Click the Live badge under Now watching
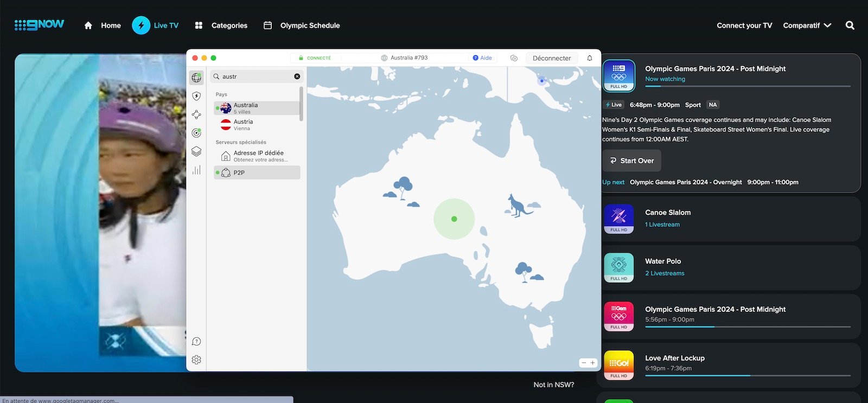 click(614, 105)
